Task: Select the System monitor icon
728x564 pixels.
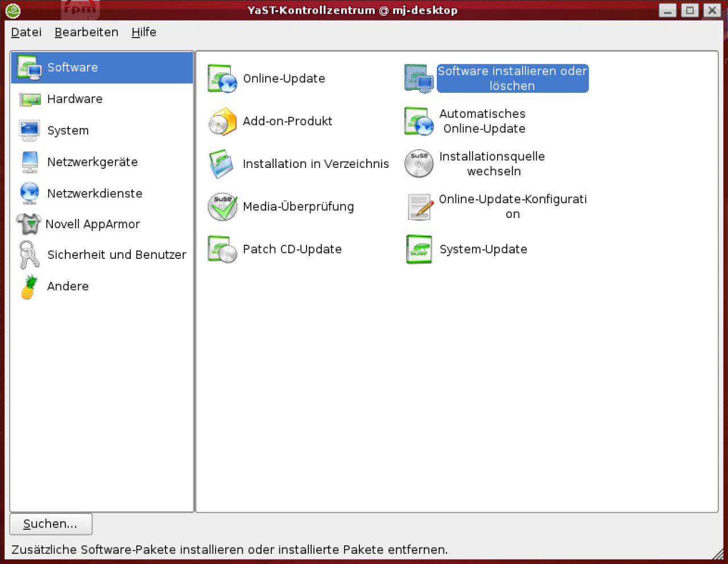Action: point(30,130)
